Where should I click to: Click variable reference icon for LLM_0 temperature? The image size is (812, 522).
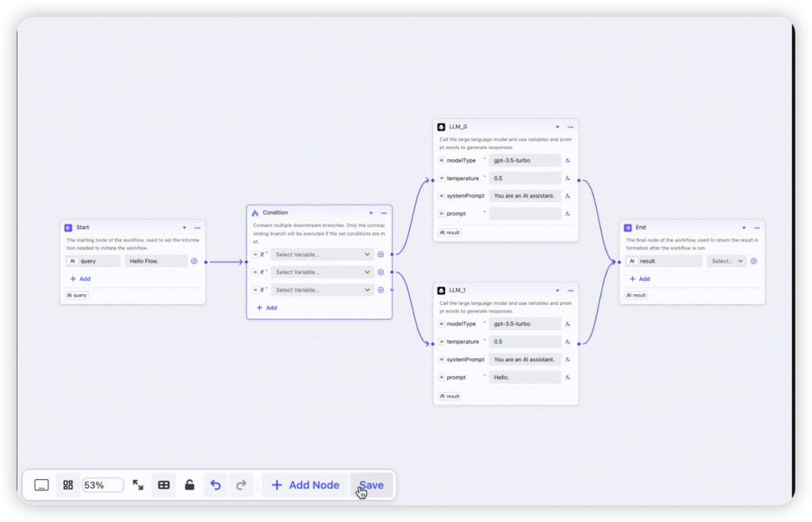568,178
